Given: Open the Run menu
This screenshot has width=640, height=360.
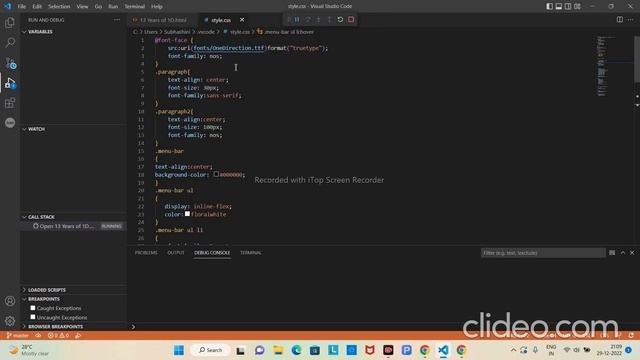Looking at the screenshot, I should tap(113, 6).
